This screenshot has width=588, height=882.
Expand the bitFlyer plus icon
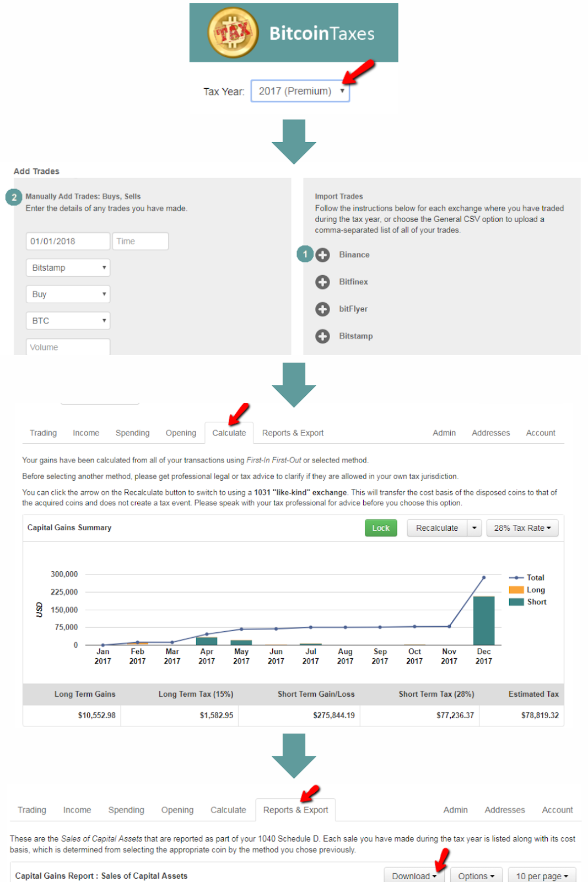(322, 309)
